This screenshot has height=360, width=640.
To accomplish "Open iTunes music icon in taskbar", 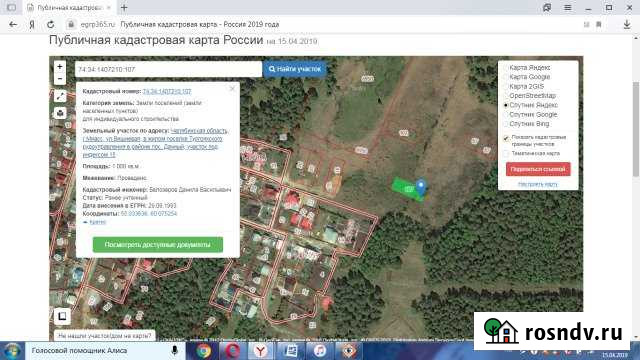I will (x=320, y=351).
